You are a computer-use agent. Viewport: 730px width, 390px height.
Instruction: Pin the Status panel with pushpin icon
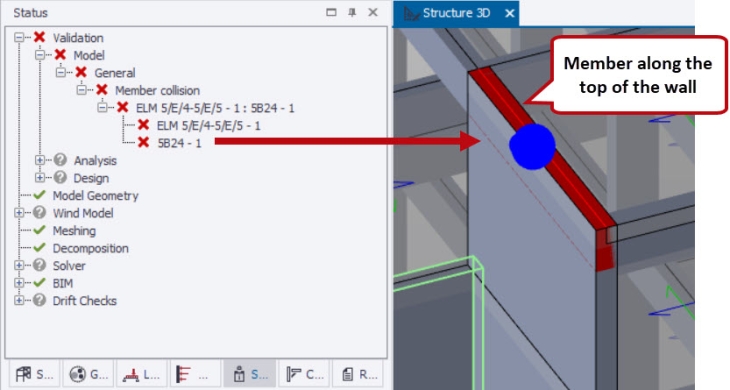click(352, 13)
